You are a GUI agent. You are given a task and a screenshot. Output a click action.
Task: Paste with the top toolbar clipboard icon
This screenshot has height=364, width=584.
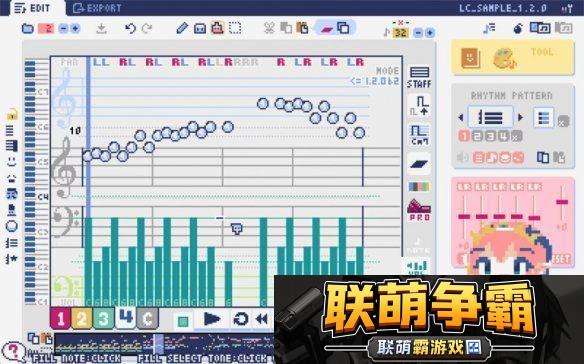coord(302,28)
